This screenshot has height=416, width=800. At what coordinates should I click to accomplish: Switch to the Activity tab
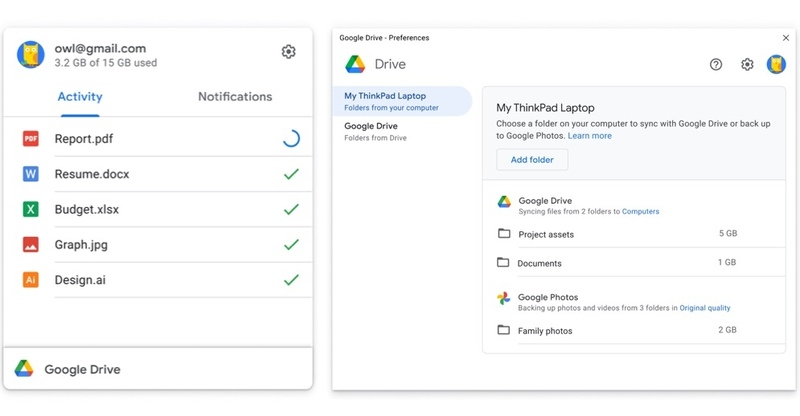click(80, 96)
